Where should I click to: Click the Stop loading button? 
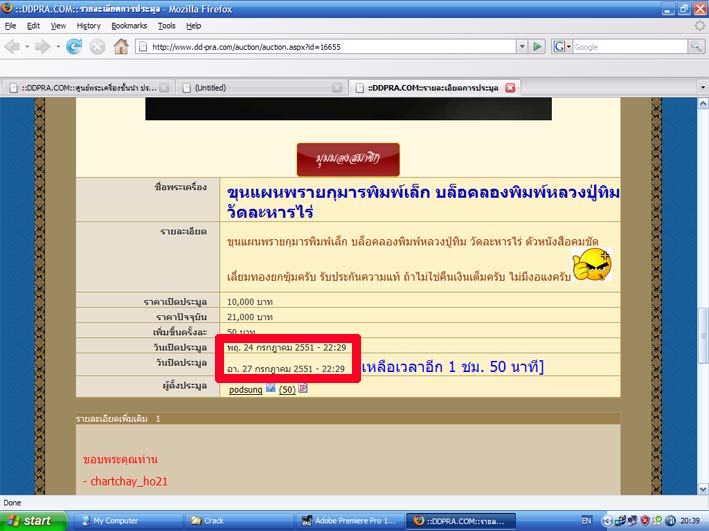[97, 46]
